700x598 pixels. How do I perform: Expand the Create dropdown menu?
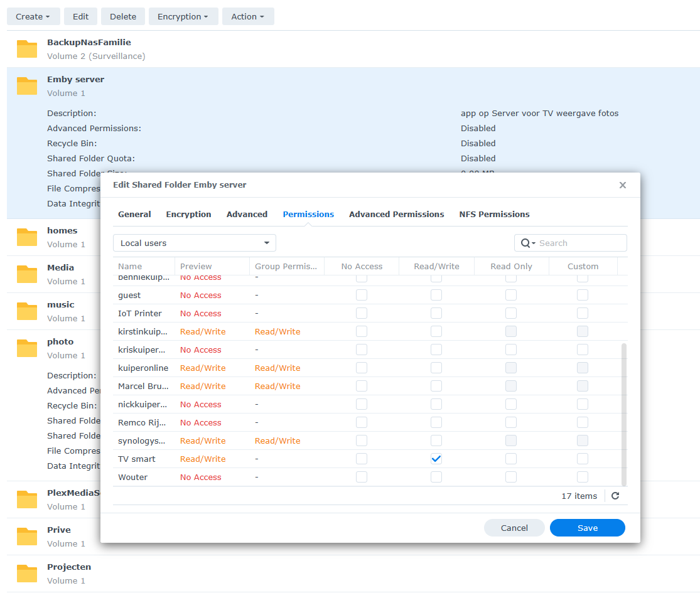pyautogui.click(x=33, y=16)
